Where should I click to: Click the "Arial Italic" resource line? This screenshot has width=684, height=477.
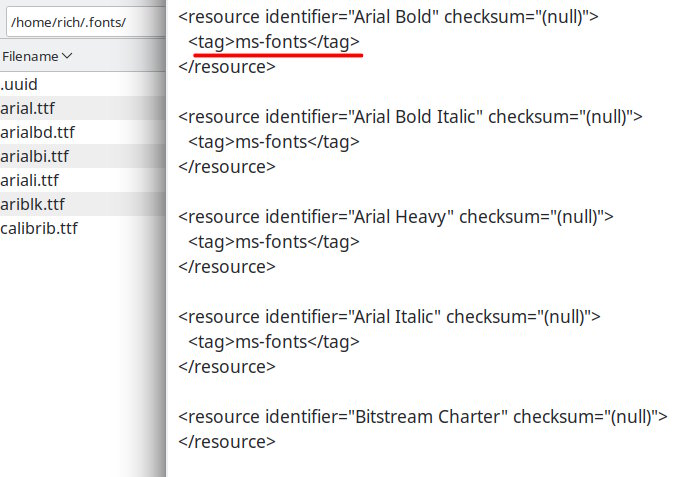[x=389, y=317]
